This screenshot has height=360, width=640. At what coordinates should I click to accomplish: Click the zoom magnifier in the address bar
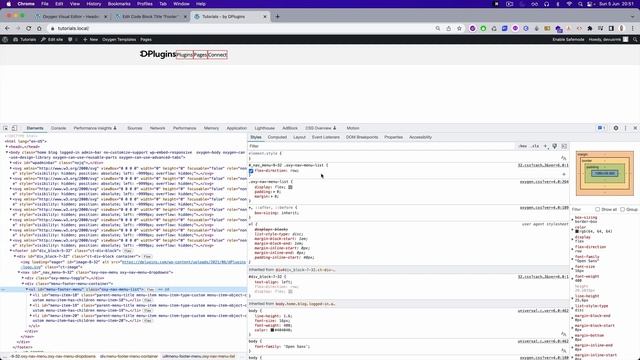point(438,28)
